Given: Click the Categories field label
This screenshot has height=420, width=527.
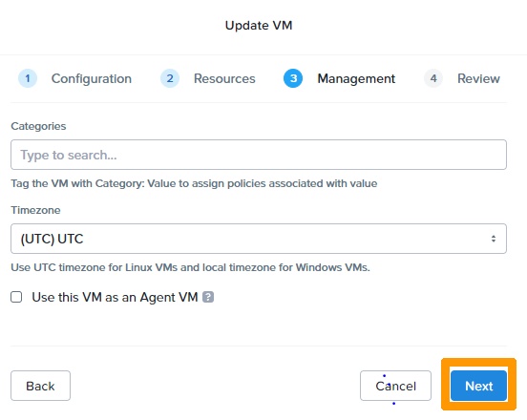Looking at the screenshot, I should tap(38, 126).
